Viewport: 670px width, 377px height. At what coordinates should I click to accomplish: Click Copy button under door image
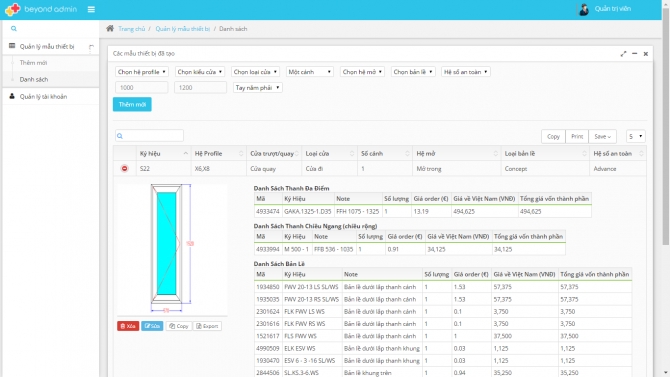[x=179, y=326]
